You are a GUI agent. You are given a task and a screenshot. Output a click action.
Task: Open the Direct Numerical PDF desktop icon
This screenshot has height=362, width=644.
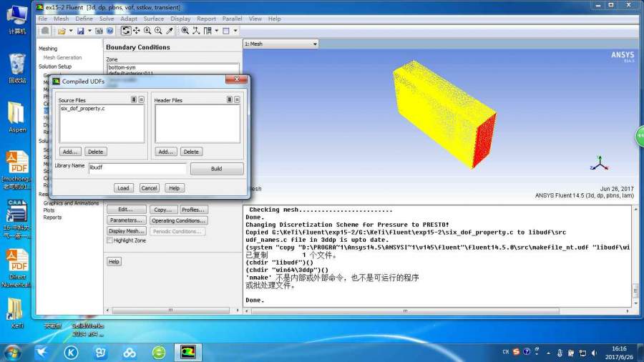pos(17,268)
